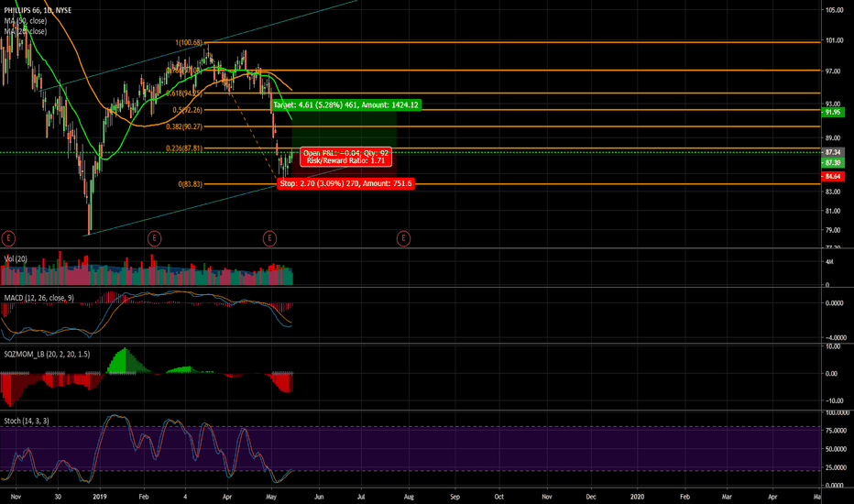Click the 2019 label on the time axis
Image resolution: width=854 pixels, height=504 pixels.
coord(100,497)
